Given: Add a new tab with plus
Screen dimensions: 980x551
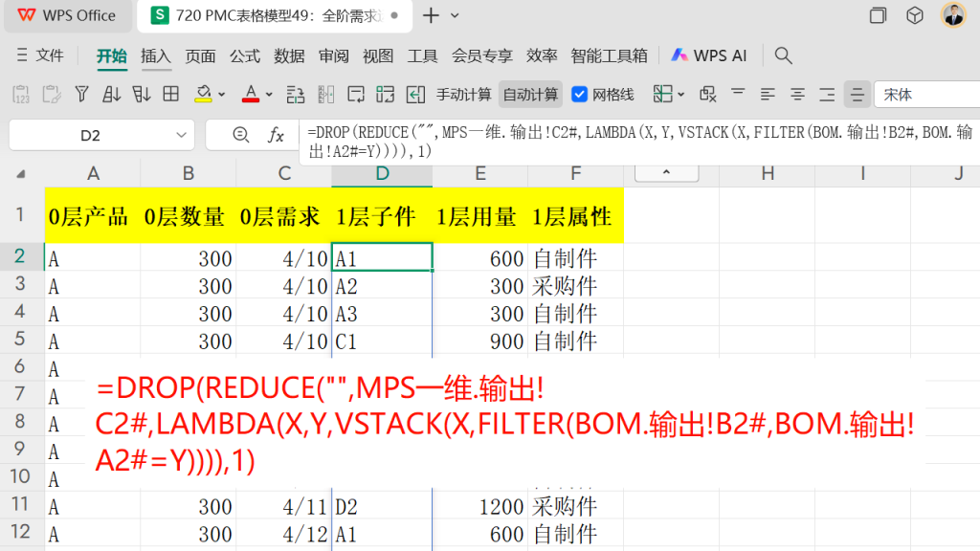Looking at the screenshot, I should tap(431, 15).
